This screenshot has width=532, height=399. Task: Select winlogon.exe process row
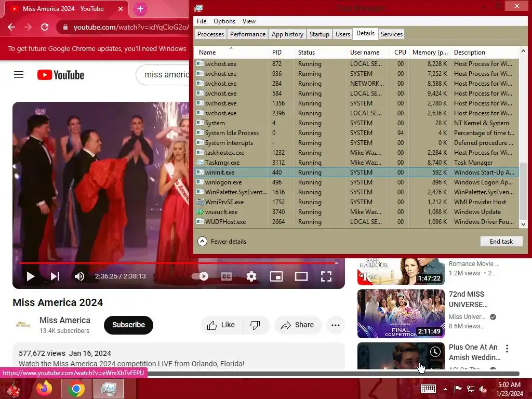click(x=356, y=182)
